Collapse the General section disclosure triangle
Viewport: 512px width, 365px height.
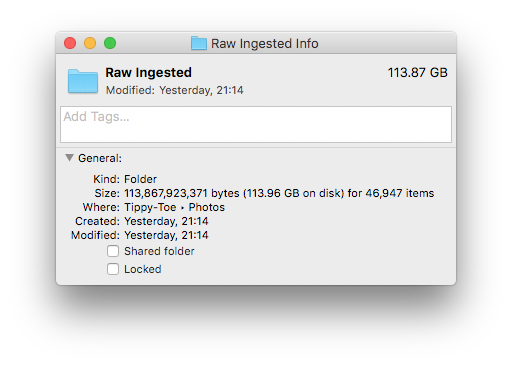[69, 158]
